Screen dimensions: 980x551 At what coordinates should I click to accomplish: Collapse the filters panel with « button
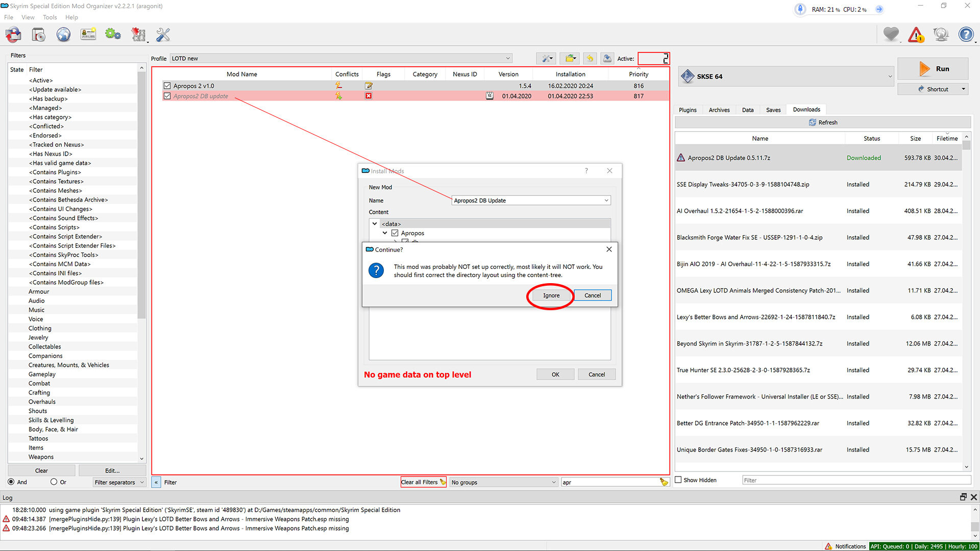156,482
